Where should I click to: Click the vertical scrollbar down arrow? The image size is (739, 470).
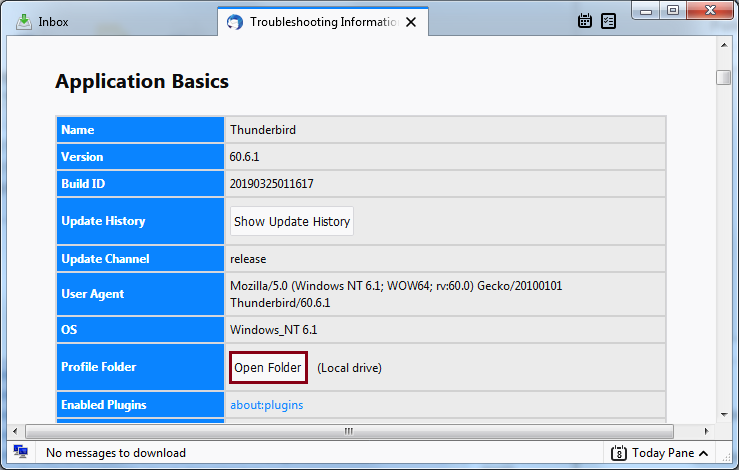724,414
